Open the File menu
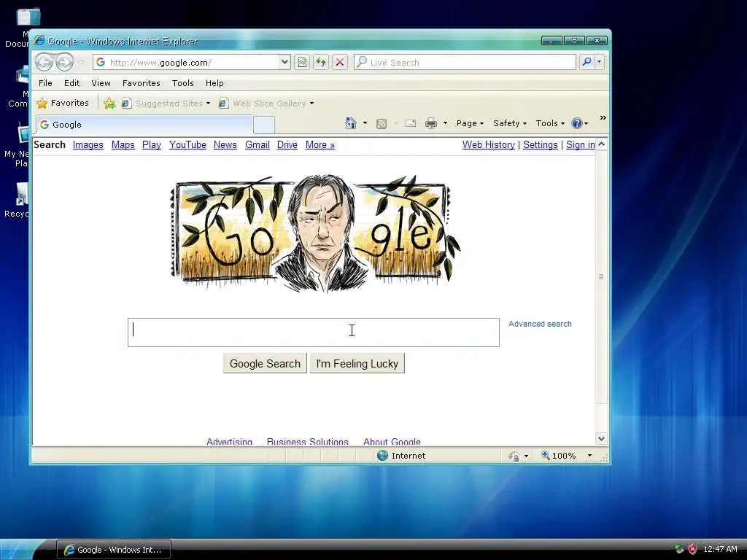 click(45, 83)
